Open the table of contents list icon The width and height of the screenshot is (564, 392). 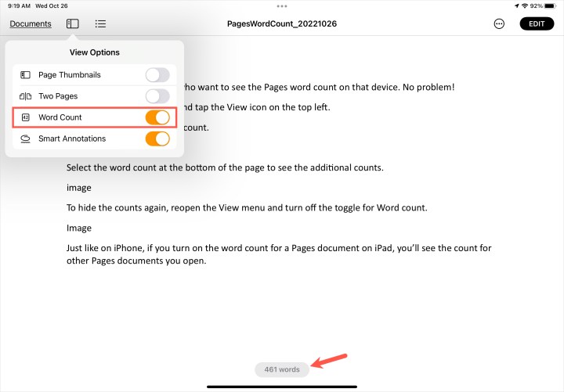(x=100, y=23)
